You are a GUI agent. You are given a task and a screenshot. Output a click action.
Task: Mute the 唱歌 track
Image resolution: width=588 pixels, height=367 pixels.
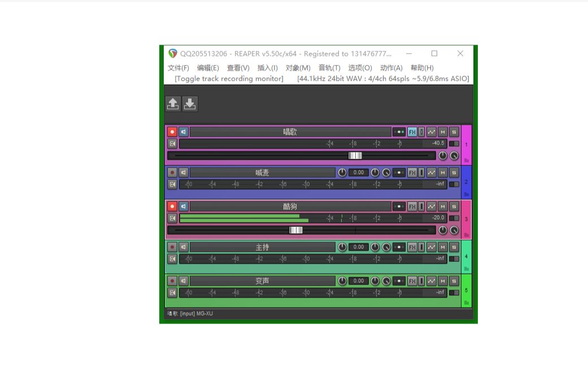(x=442, y=132)
